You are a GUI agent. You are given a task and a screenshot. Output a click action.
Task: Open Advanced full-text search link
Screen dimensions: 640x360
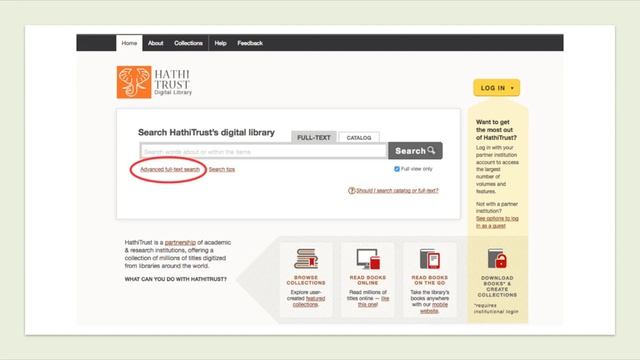pos(170,169)
